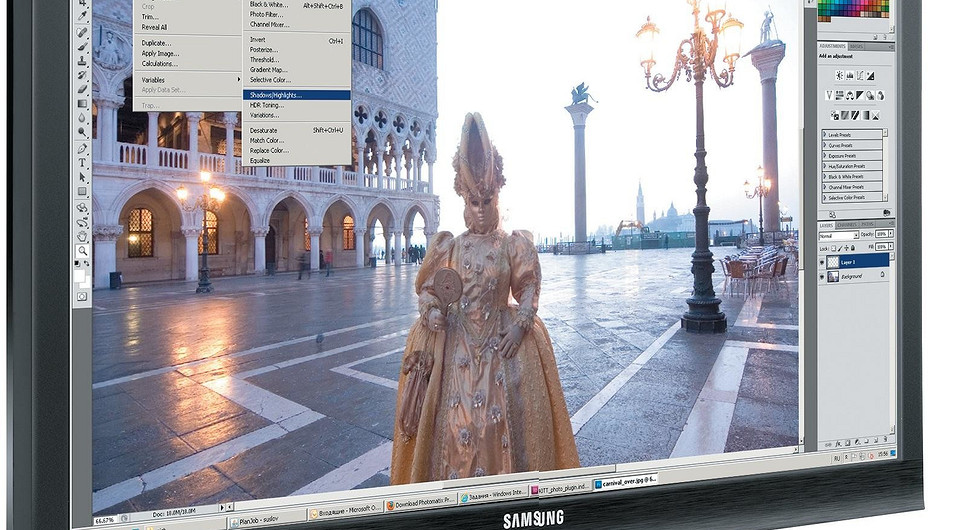Select the Zoom tool in toolbar
The image size is (960, 530).
point(82,250)
